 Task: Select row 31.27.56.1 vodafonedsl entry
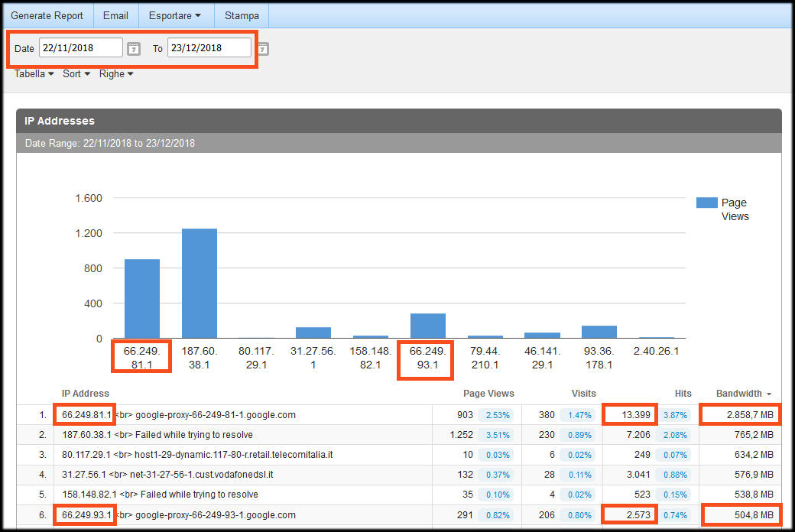(398, 475)
